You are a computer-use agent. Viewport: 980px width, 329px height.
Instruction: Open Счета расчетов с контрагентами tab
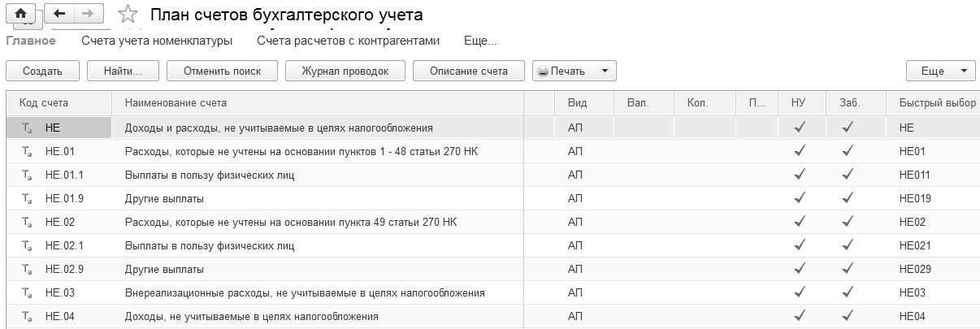click(x=348, y=41)
